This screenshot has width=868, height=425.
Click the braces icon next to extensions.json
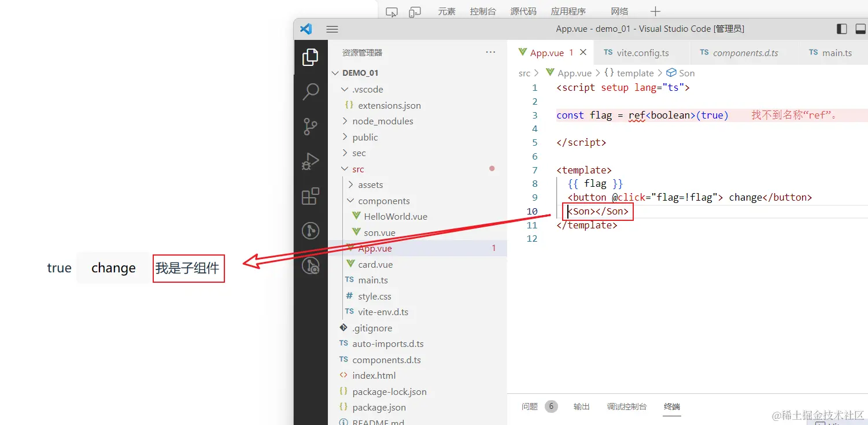(349, 105)
